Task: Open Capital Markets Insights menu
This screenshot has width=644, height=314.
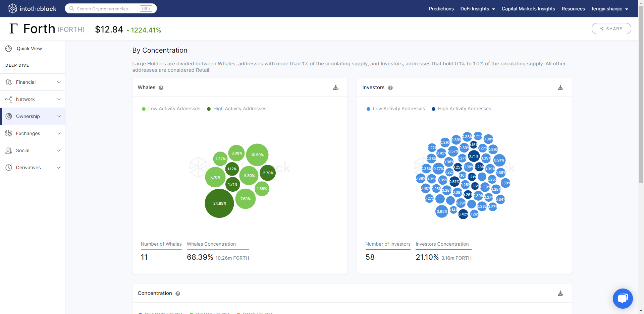Action: click(x=528, y=9)
